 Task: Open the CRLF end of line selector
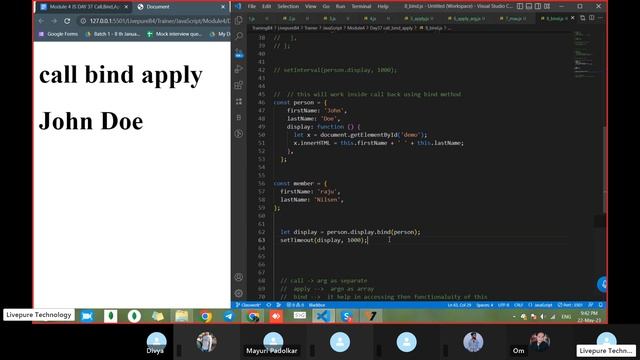coord(518,305)
